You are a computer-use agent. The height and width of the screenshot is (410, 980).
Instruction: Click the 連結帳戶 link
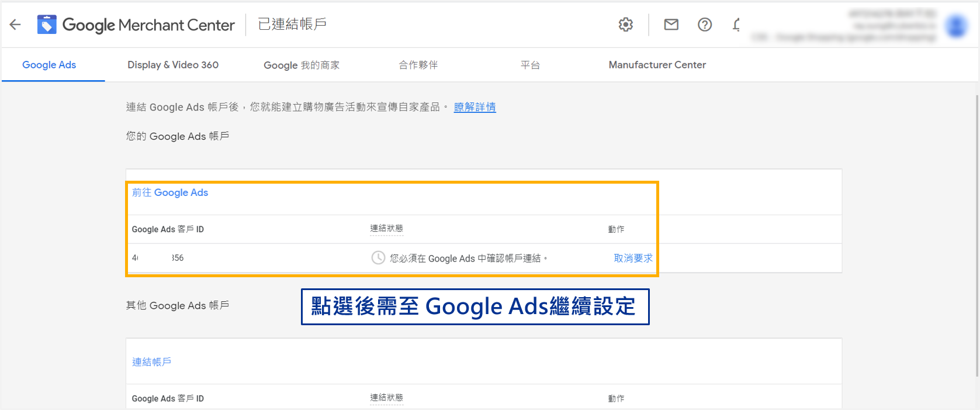(152, 362)
